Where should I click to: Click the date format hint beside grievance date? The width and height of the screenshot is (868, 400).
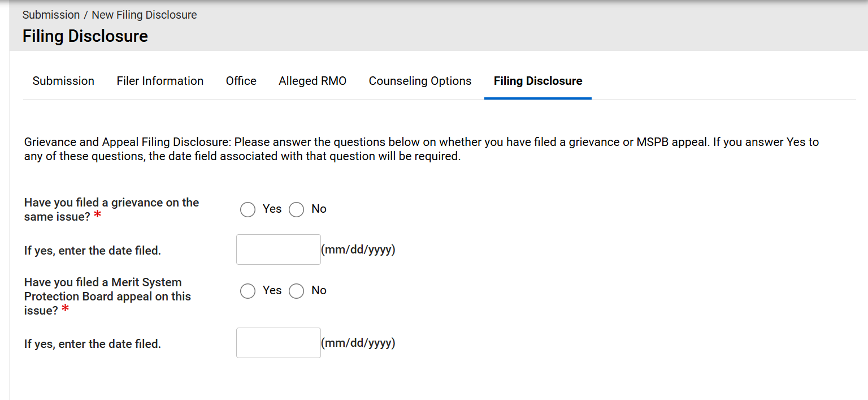point(358,250)
